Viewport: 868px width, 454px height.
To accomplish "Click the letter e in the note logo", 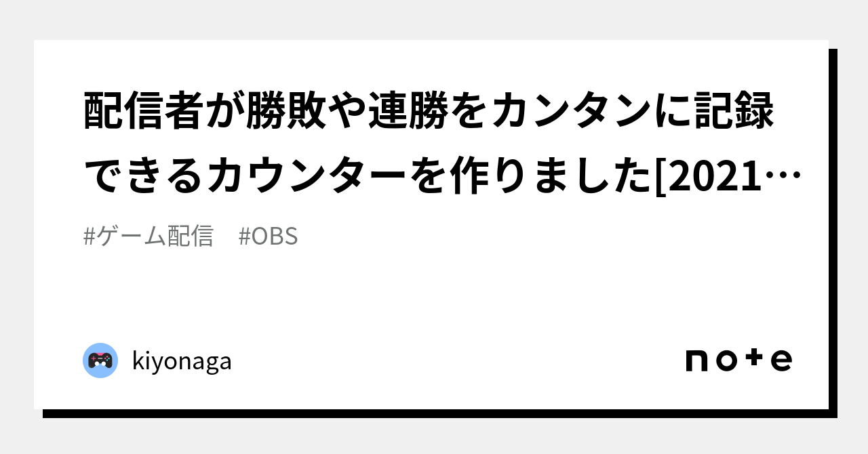I will (x=781, y=360).
